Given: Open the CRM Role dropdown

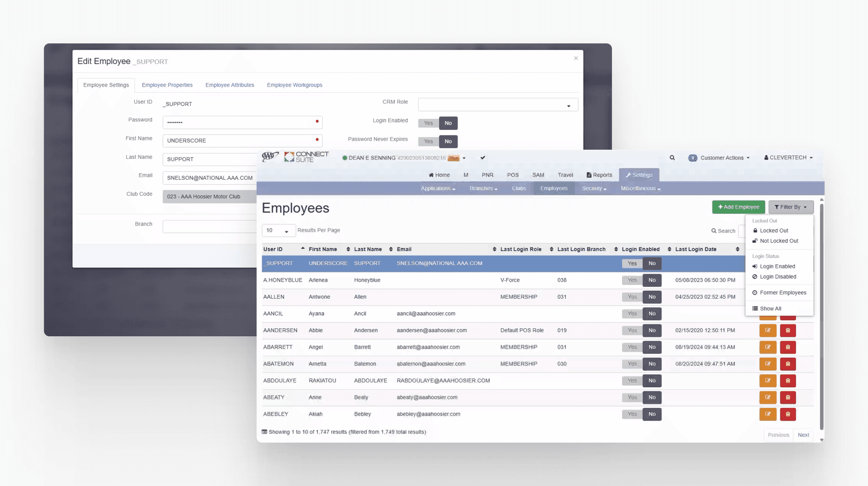Looking at the screenshot, I should [x=498, y=105].
